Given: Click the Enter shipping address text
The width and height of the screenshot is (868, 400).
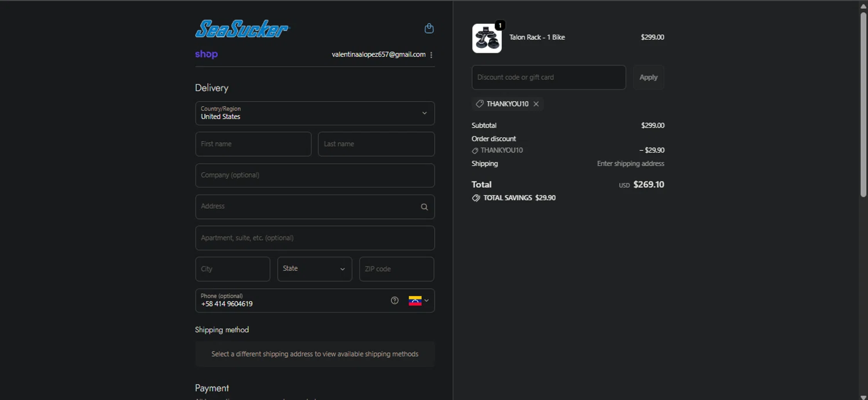Looking at the screenshot, I should point(631,164).
